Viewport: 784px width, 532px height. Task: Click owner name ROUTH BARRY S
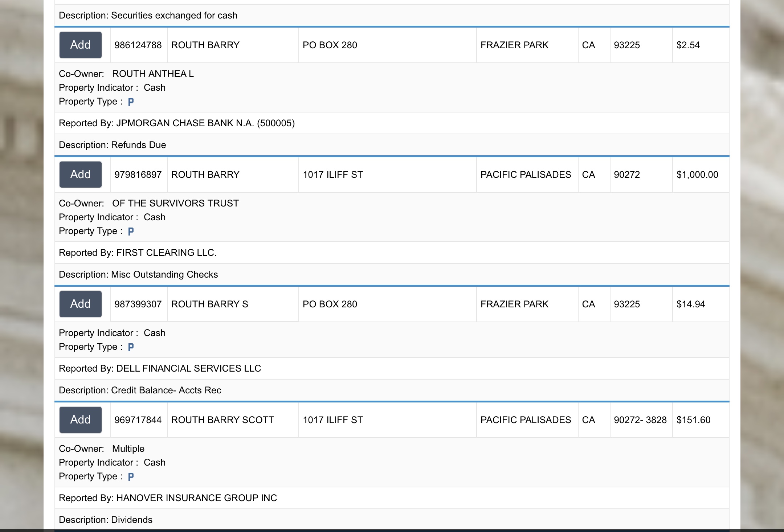(x=209, y=304)
